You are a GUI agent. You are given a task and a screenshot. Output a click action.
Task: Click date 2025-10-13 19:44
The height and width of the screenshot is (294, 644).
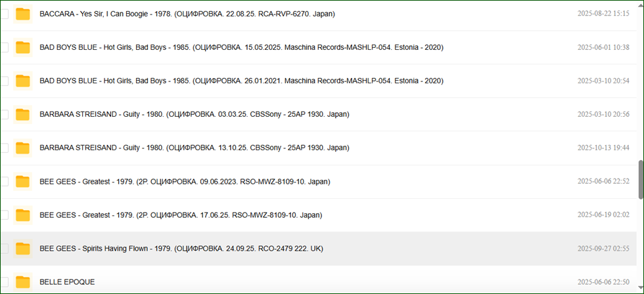603,148
